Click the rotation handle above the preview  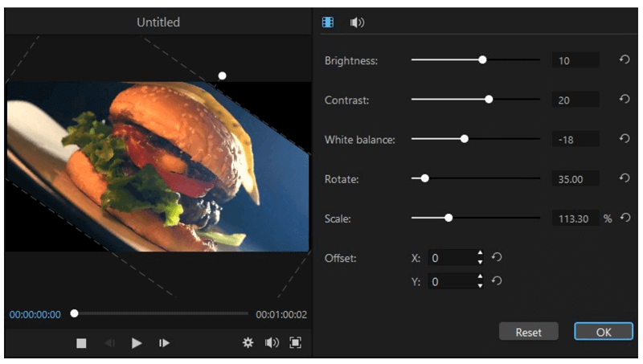pyautogui.click(x=222, y=76)
